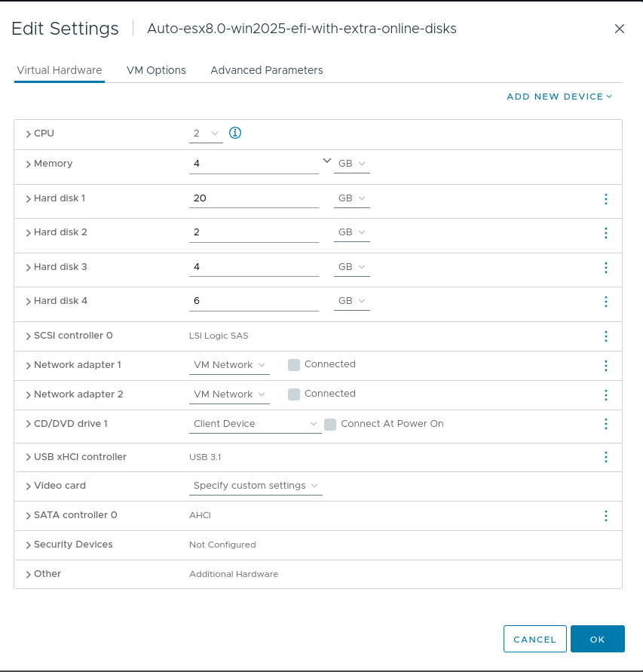Image resolution: width=643 pixels, height=672 pixels.
Task: Open the CPU count dropdown
Action: coord(206,133)
